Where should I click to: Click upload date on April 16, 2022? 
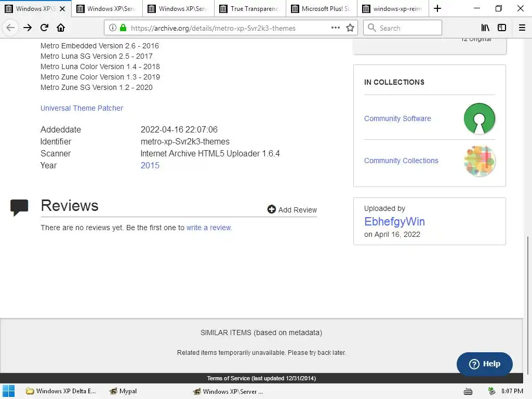(x=392, y=234)
